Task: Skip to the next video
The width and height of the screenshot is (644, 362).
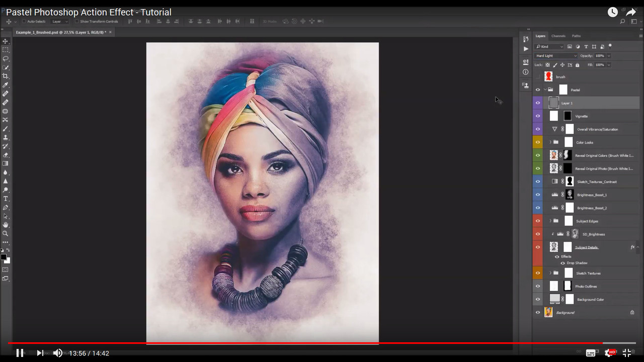Action: click(40, 353)
